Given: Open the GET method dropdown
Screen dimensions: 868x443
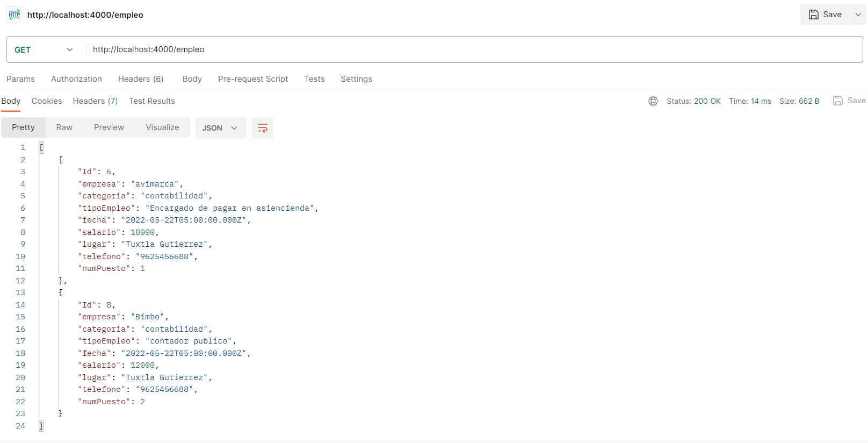Looking at the screenshot, I should (44, 49).
